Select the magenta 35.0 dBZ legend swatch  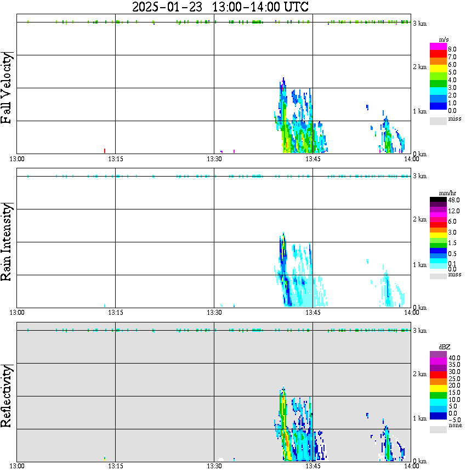click(438, 361)
